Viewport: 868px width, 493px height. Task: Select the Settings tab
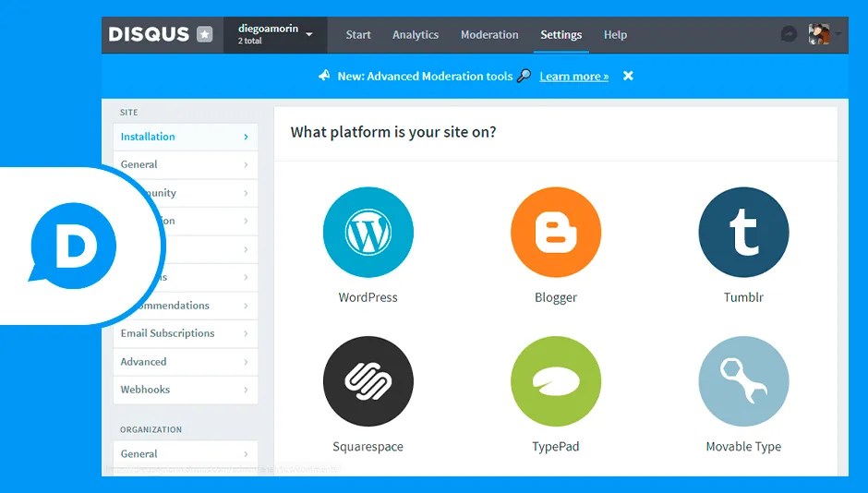coord(561,34)
